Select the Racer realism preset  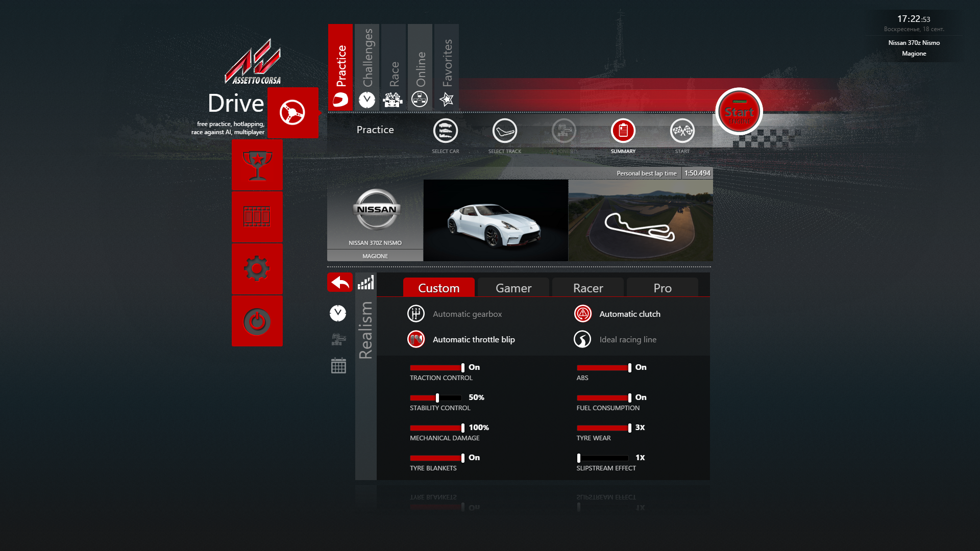point(588,288)
